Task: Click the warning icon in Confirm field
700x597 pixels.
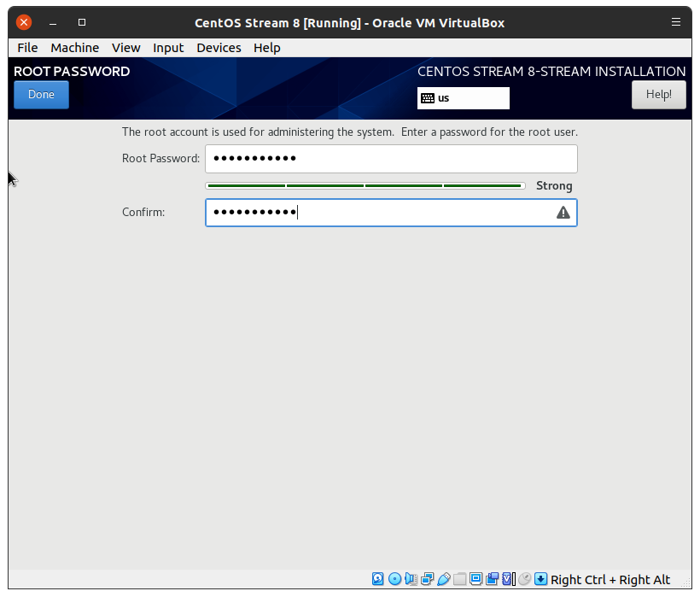Action: point(563,213)
